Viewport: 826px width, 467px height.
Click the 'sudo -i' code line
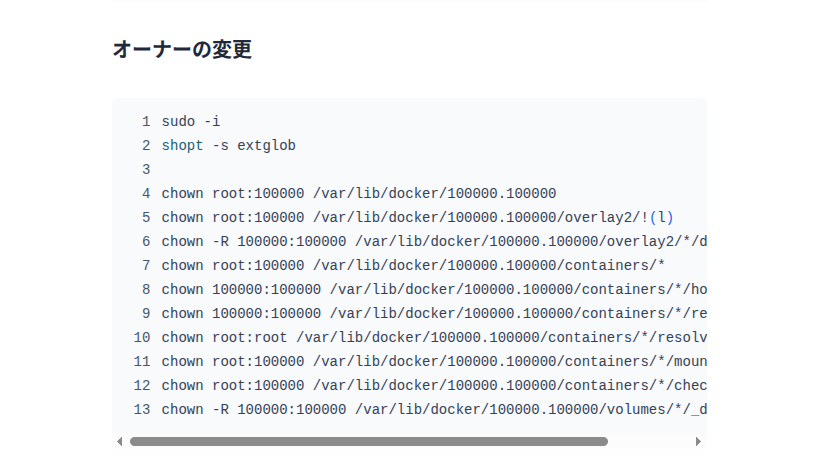point(191,122)
